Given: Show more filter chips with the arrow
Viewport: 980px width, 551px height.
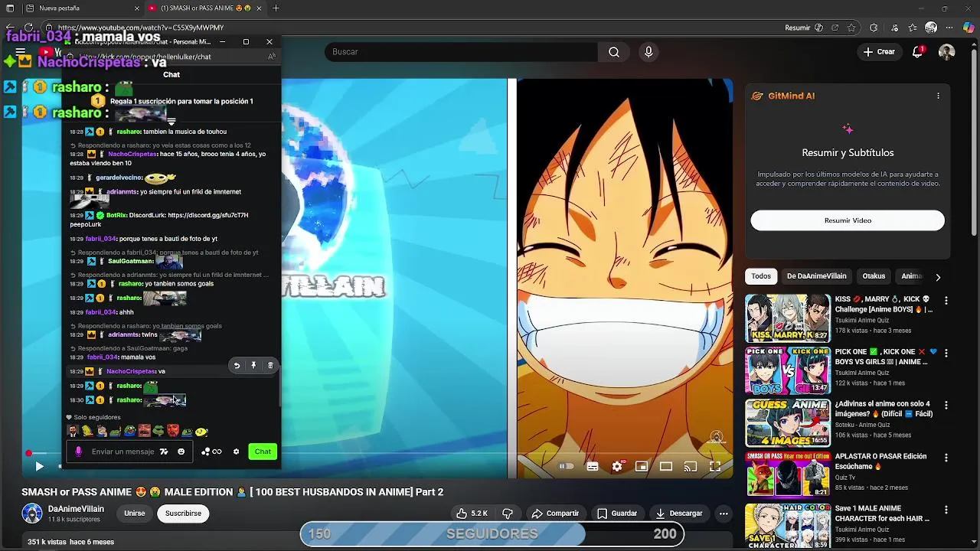Looking at the screenshot, I should [938, 277].
